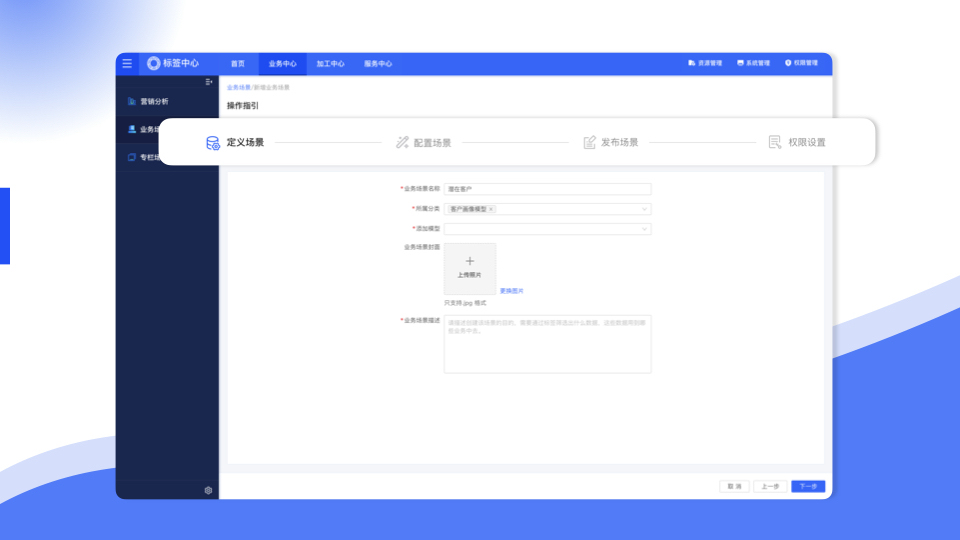The image size is (960, 540).
Task: Open 系统管理 in the top bar
Action: click(x=754, y=63)
